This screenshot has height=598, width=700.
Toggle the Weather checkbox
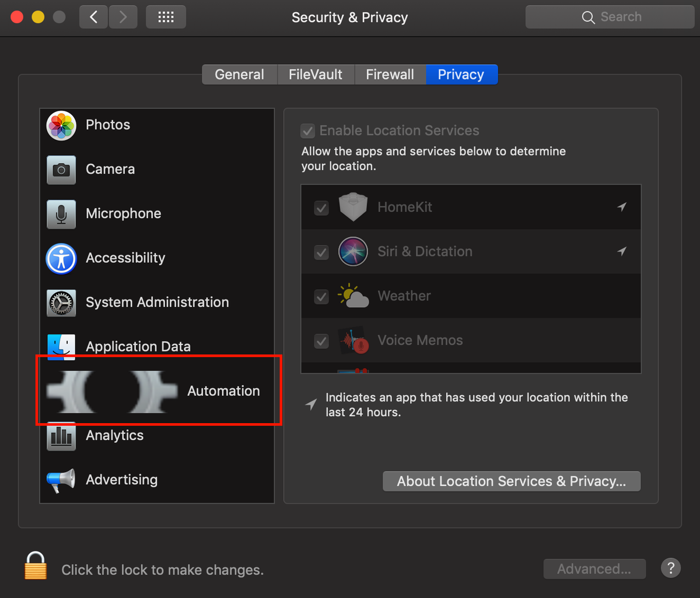[321, 296]
